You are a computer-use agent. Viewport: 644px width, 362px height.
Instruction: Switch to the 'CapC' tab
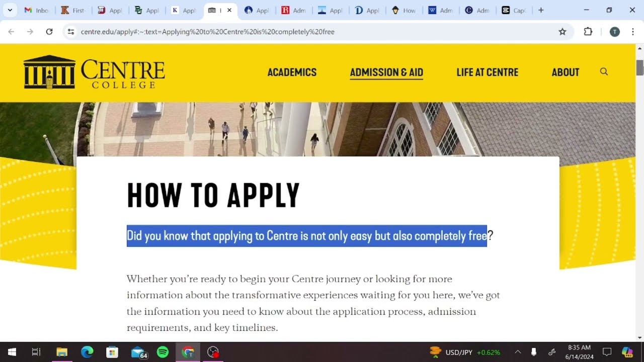(514, 10)
